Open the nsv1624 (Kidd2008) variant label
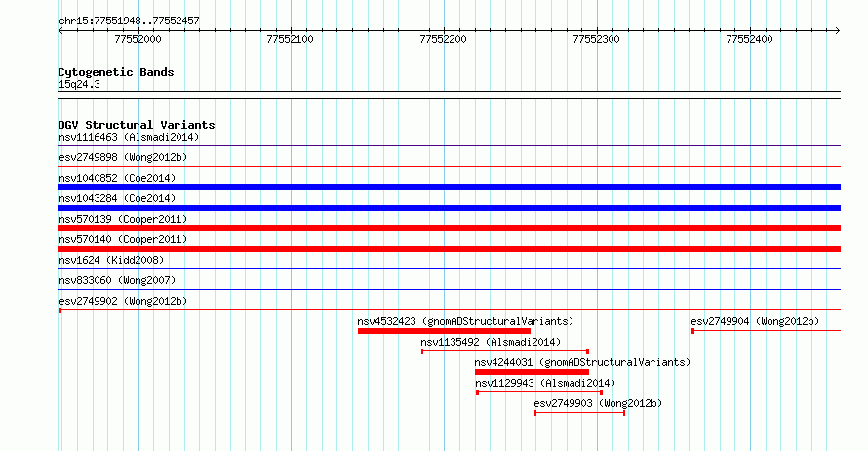Image resolution: width=868 pixels, height=451 pixels. pos(111,260)
